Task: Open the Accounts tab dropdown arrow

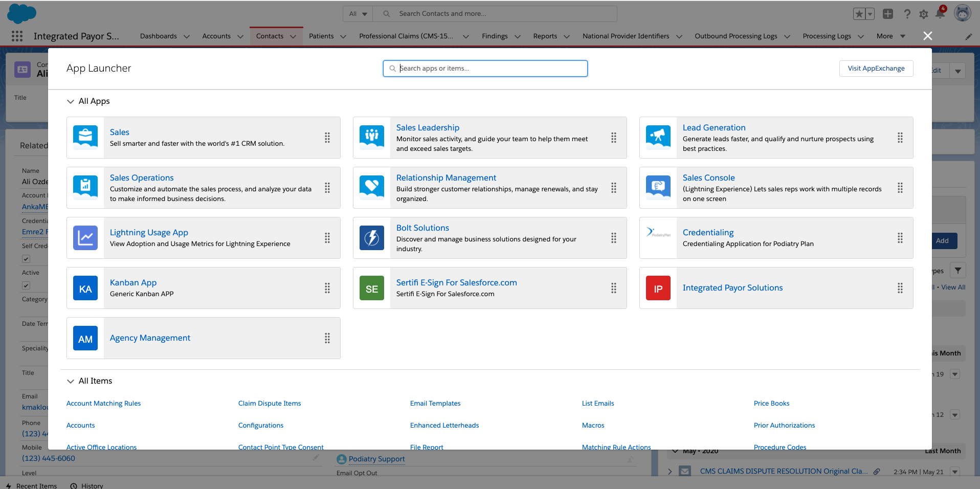Action: 240,36
